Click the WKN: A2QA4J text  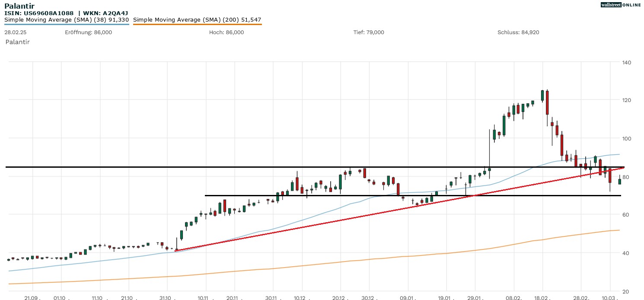pos(104,13)
